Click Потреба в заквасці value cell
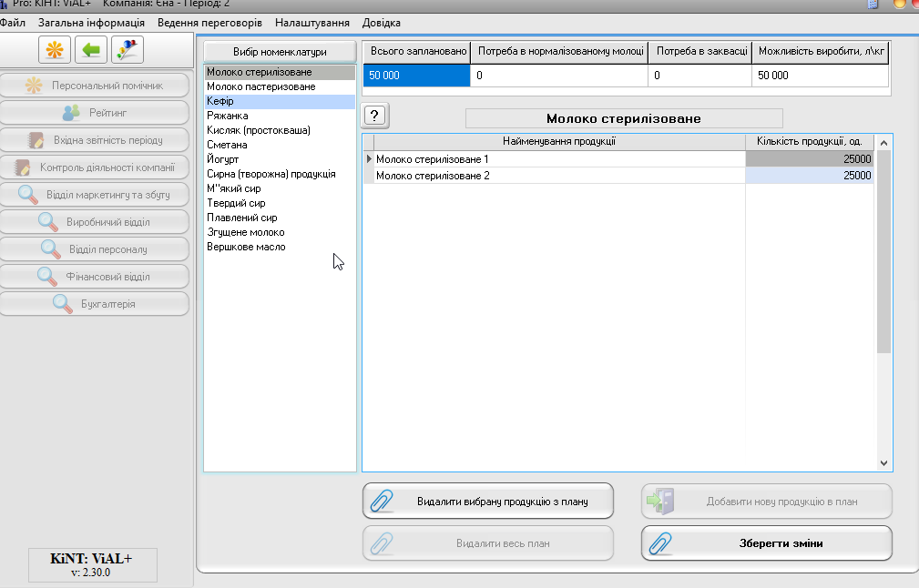 pos(700,76)
